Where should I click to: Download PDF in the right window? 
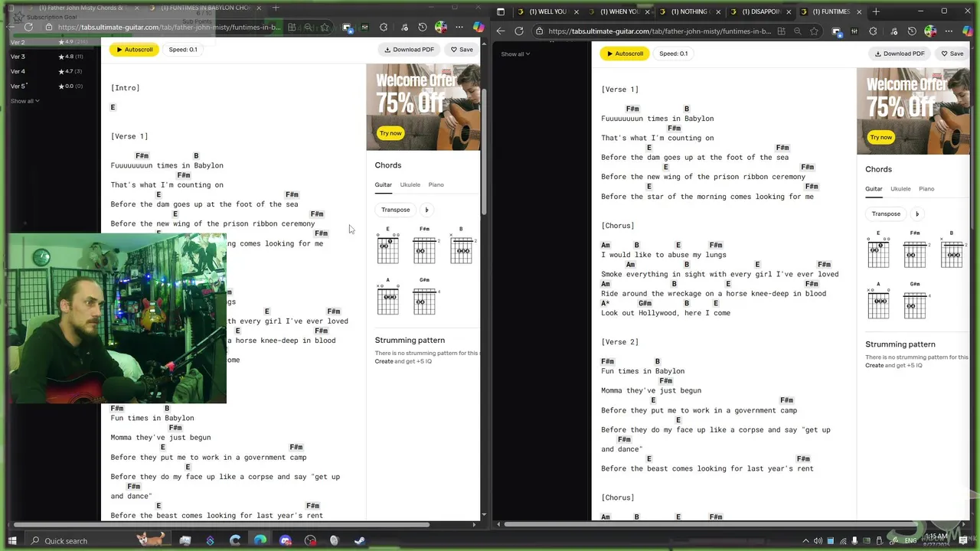(x=900, y=54)
